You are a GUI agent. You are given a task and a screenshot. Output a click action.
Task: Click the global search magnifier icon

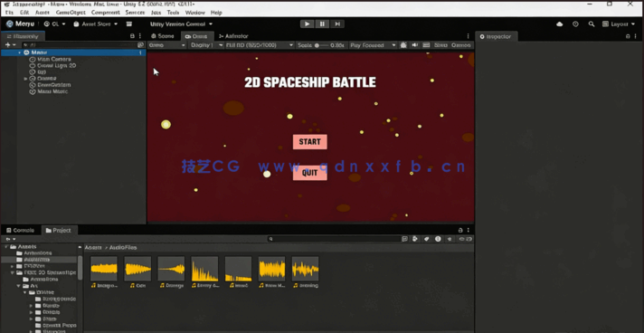click(x=592, y=24)
